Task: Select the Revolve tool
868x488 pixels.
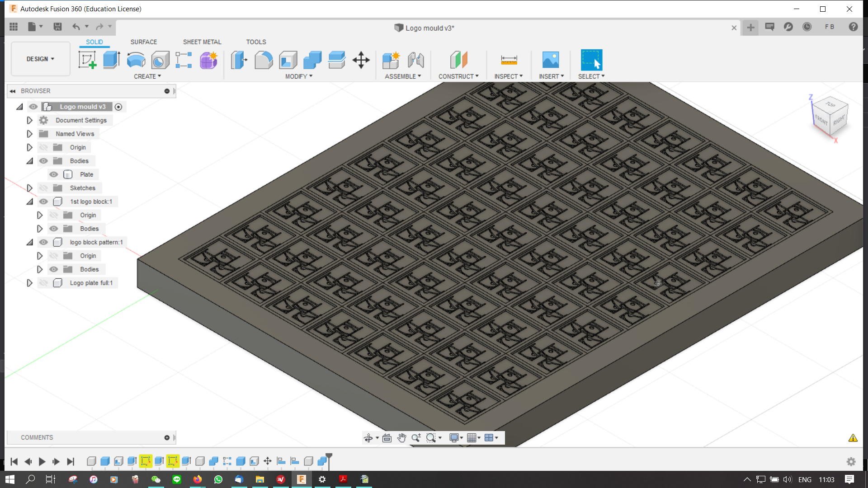Action: click(136, 60)
